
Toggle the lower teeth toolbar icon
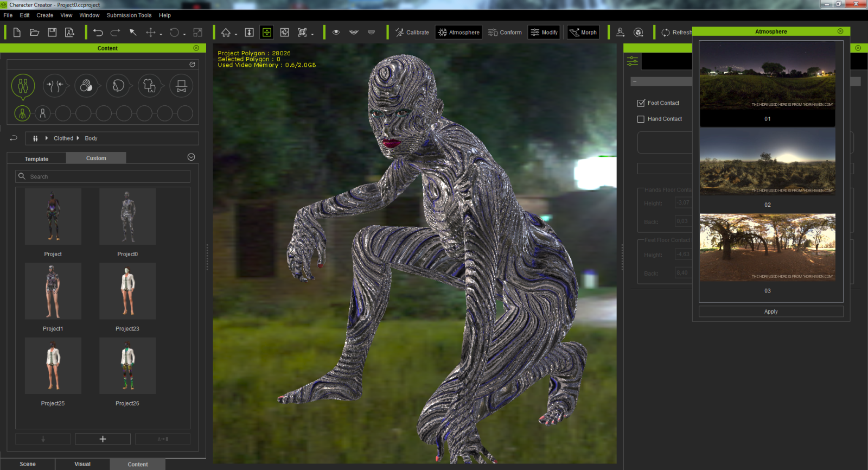click(x=372, y=33)
